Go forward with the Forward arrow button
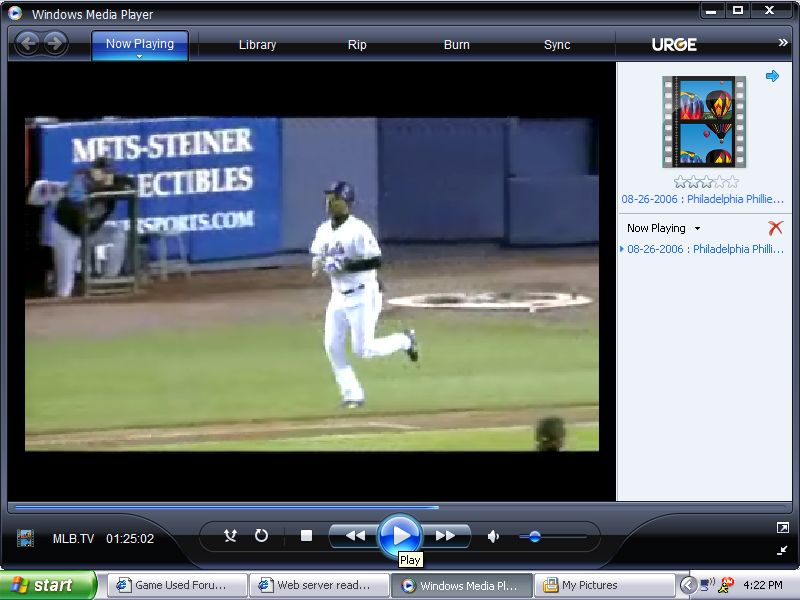This screenshot has height=600, width=800. click(x=55, y=43)
